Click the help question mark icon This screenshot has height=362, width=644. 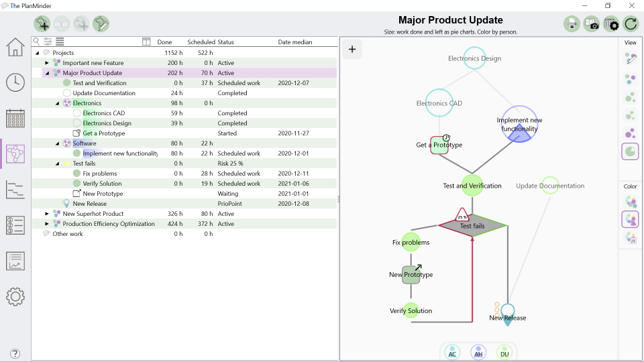pyautogui.click(x=15, y=354)
